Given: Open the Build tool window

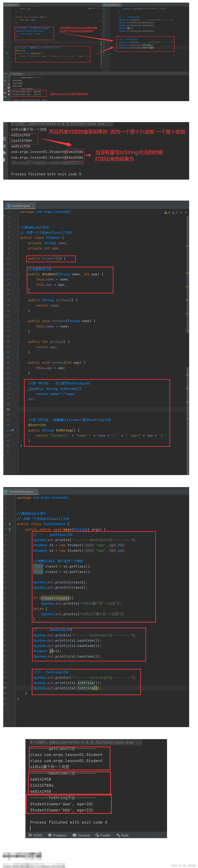Looking at the screenshot, I should [x=122, y=835].
